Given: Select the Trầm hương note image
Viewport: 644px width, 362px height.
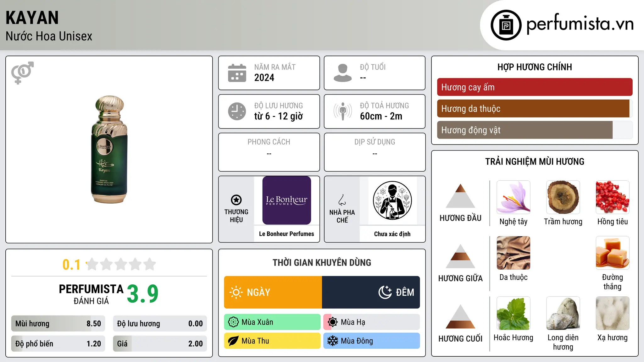Looking at the screenshot, I should coord(563,197).
